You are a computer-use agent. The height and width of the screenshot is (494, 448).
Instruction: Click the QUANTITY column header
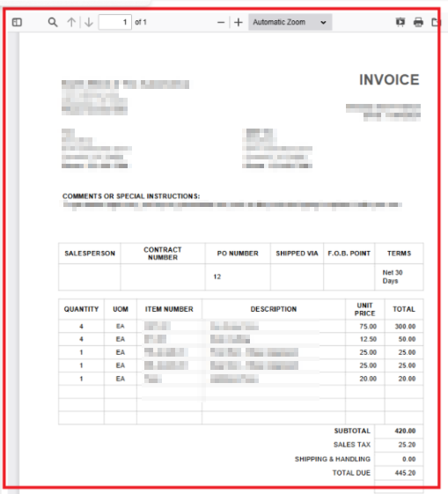click(x=81, y=309)
